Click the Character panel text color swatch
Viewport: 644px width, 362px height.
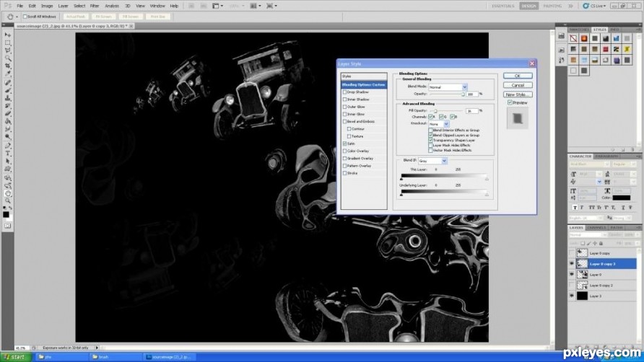[x=622, y=198]
